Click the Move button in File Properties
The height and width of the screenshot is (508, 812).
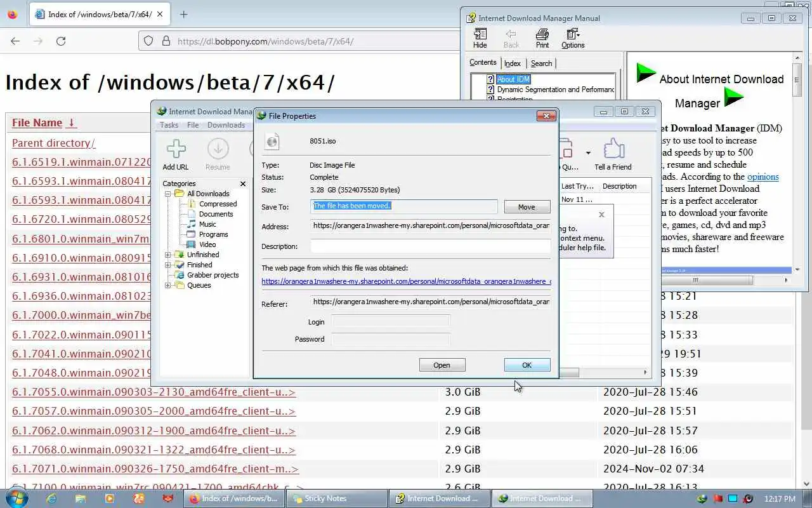[527, 207]
